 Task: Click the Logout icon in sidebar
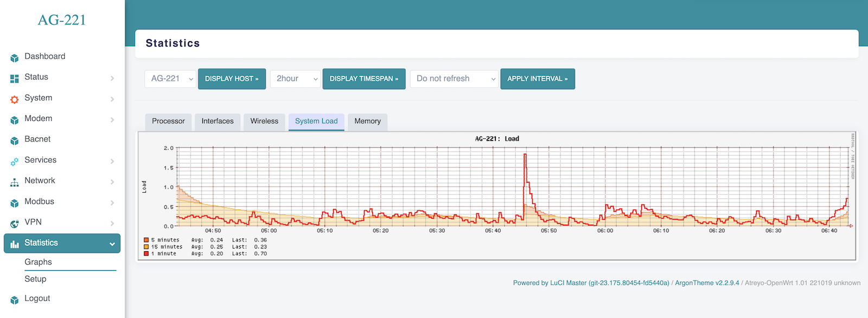click(15, 300)
